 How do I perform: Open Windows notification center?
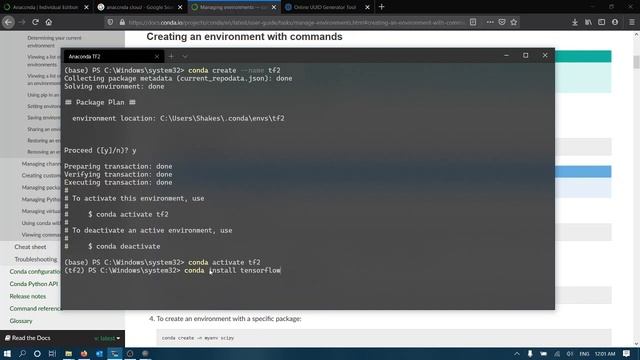point(627,354)
